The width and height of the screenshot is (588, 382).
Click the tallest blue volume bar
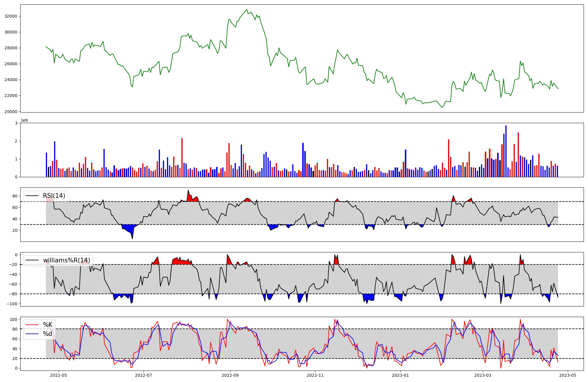(506, 151)
